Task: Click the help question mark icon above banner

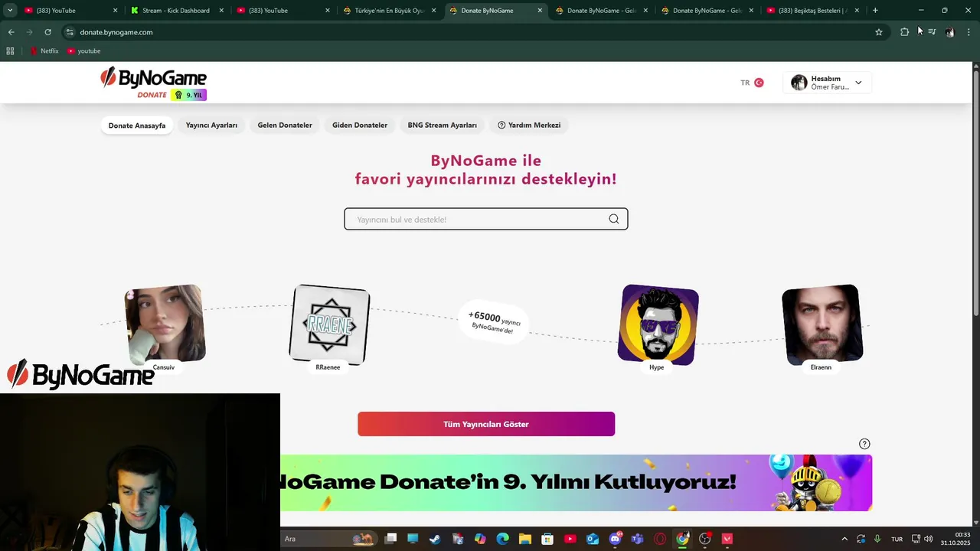Action: pos(864,444)
